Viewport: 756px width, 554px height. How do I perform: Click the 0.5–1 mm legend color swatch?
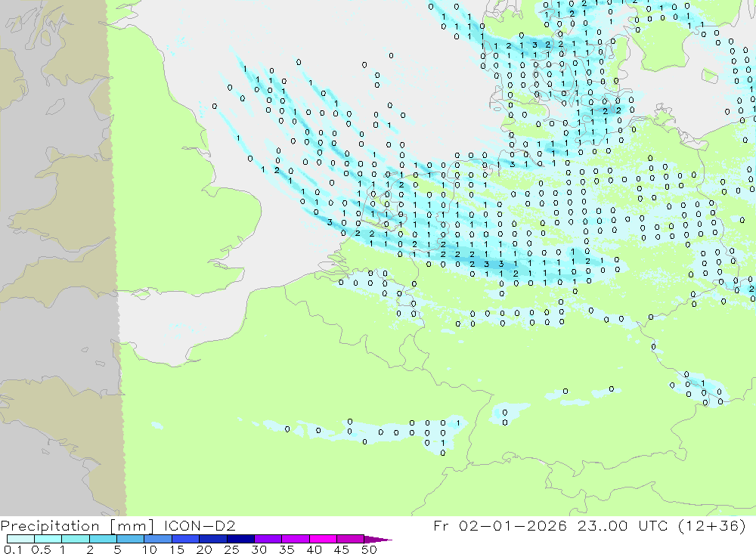(48, 539)
